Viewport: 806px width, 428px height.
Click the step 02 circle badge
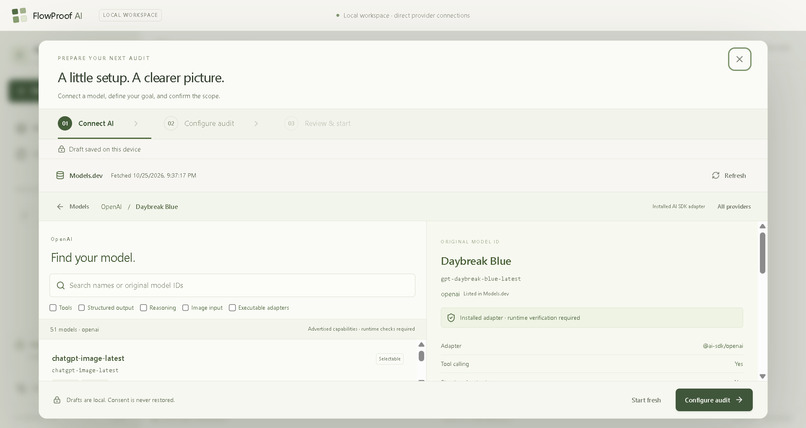point(171,123)
